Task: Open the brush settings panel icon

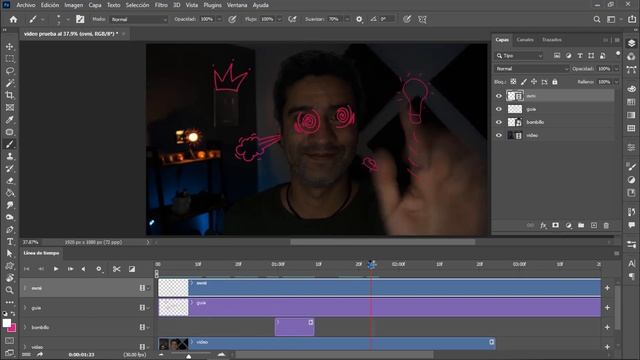Action: 80,19
